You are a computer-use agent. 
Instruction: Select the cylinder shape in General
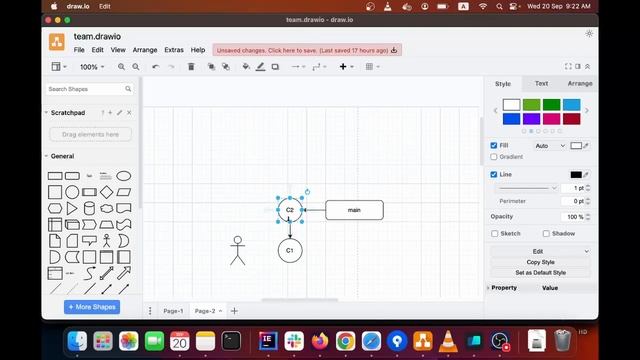tap(89, 208)
